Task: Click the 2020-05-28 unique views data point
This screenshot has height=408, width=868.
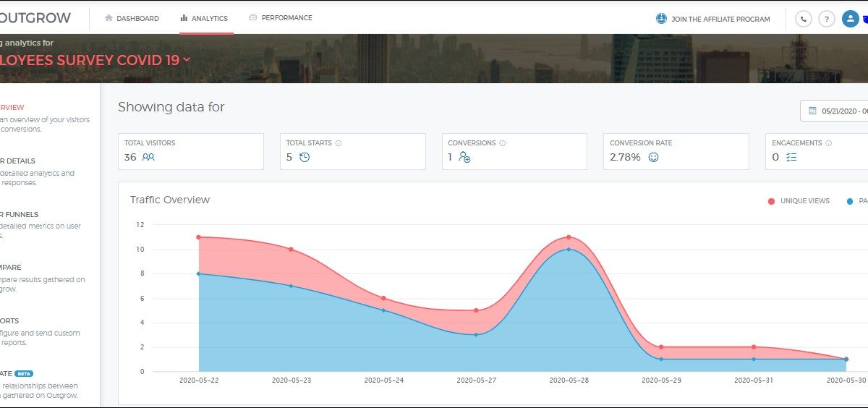Action: 569,237
